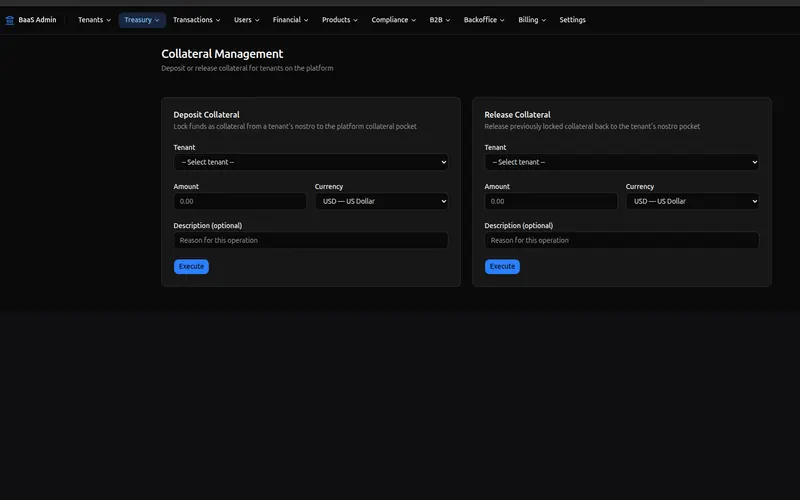Select the 'Deposit or release collateral for tenants' subtitle
Image resolution: width=800 pixels, height=500 pixels.
pyautogui.click(x=247, y=68)
